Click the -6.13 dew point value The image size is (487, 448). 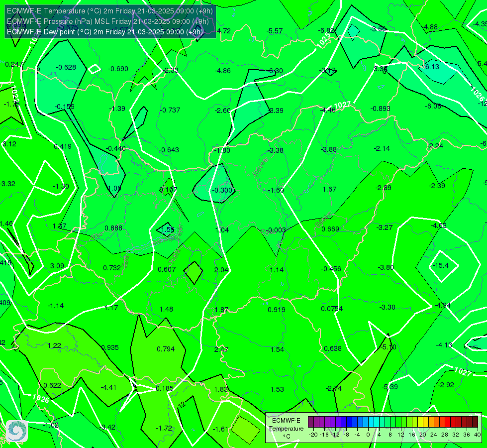pos(431,67)
